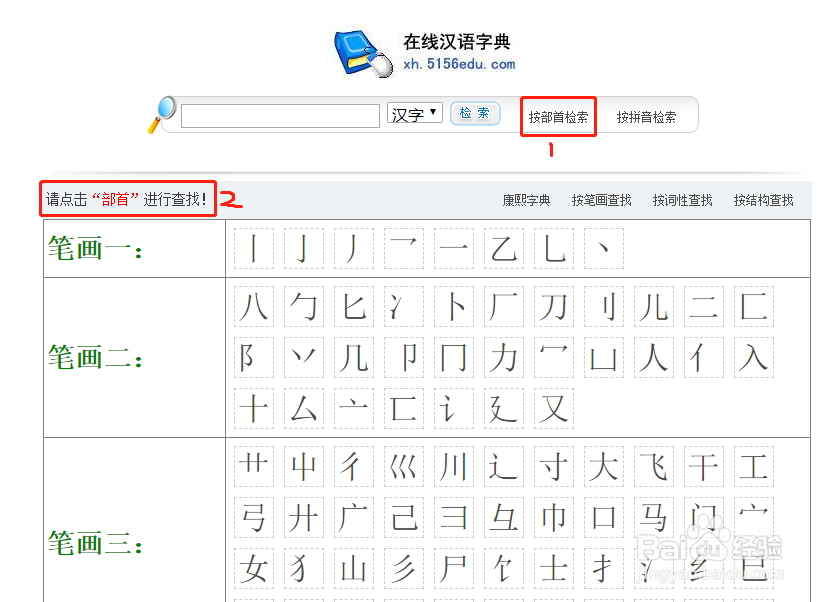Image resolution: width=830 pixels, height=602 pixels.
Task: Click the 笔画二 row label
Action: [92, 357]
